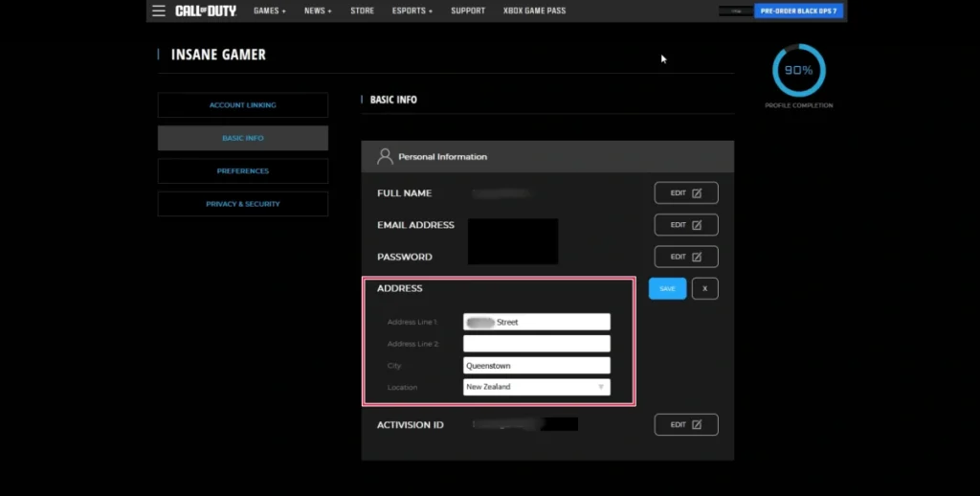Expand the Esports menu

point(412,11)
